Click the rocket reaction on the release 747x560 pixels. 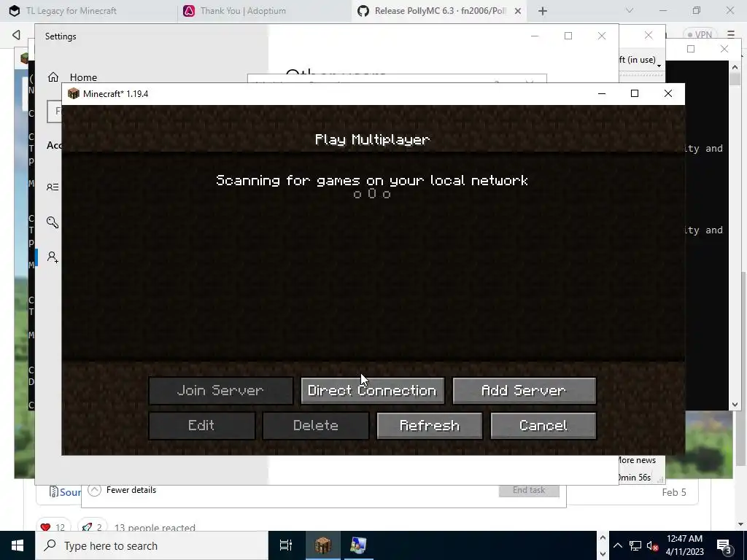(93, 527)
